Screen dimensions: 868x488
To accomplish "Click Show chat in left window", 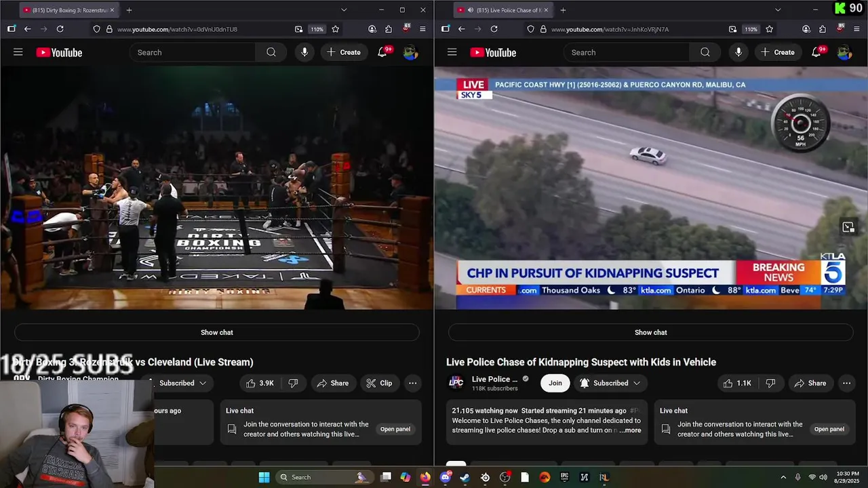I will coord(217,332).
